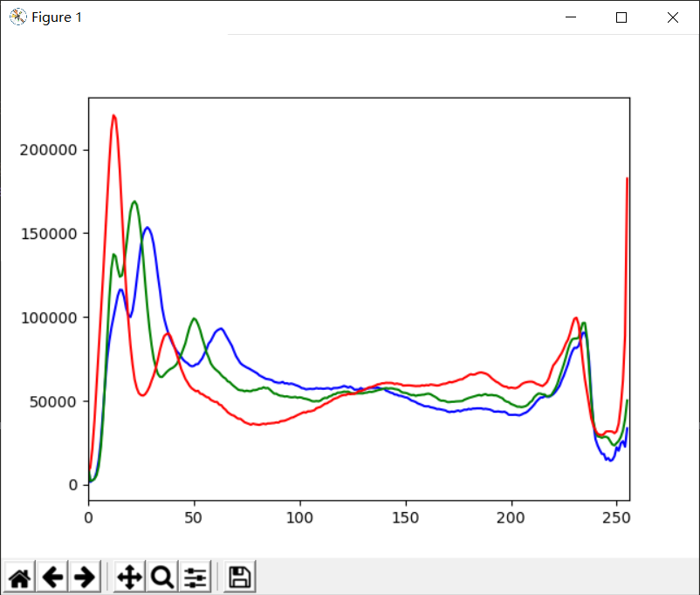The height and width of the screenshot is (595, 700).
Task: Open Configure subplots sliders tool
Action: tap(196, 578)
